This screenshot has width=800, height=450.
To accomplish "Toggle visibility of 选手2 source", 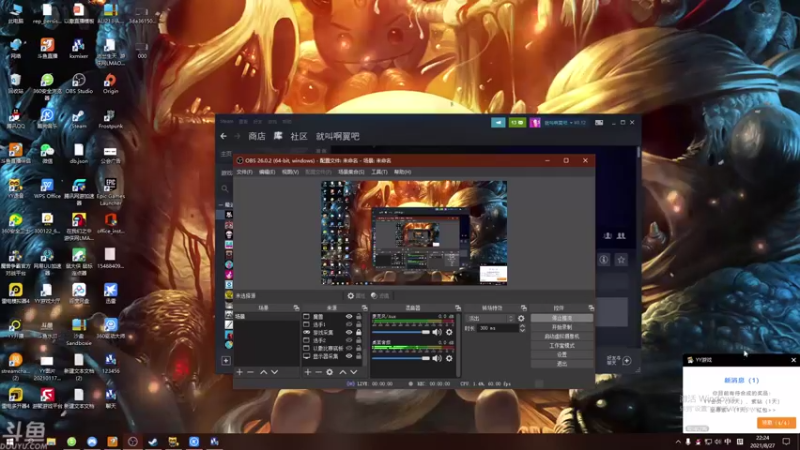I will pyautogui.click(x=349, y=340).
